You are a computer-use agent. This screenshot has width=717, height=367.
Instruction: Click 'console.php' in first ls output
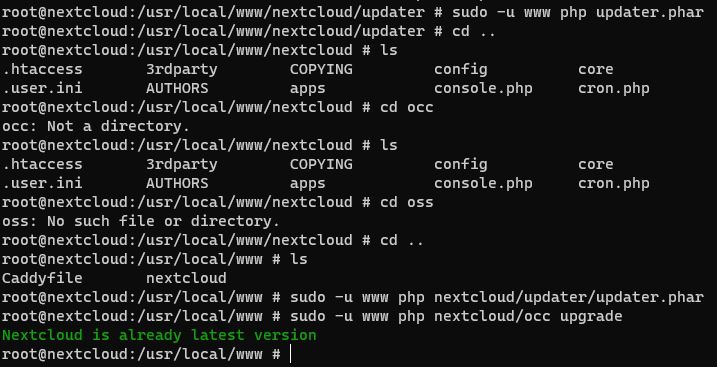483,88
